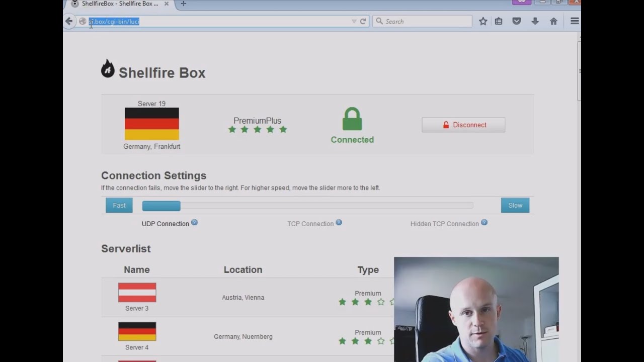Image resolution: width=644 pixels, height=362 pixels.
Task: Click the site identity globe icon
Action: coord(83,21)
